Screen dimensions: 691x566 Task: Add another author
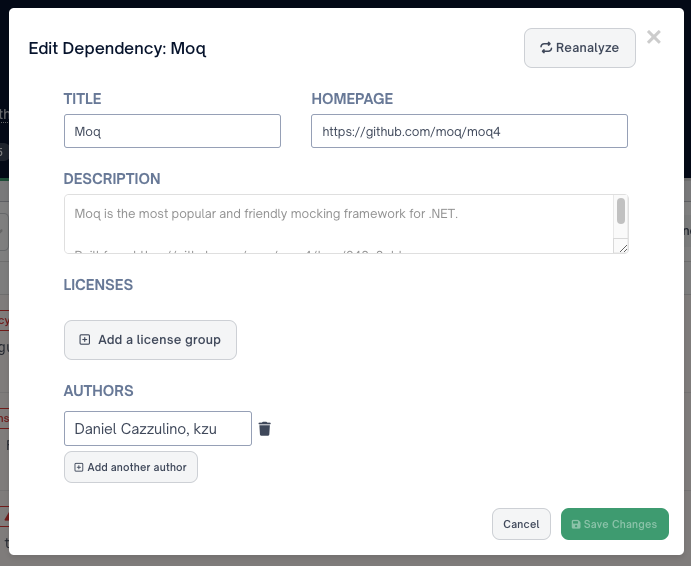(x=131, y=467)
